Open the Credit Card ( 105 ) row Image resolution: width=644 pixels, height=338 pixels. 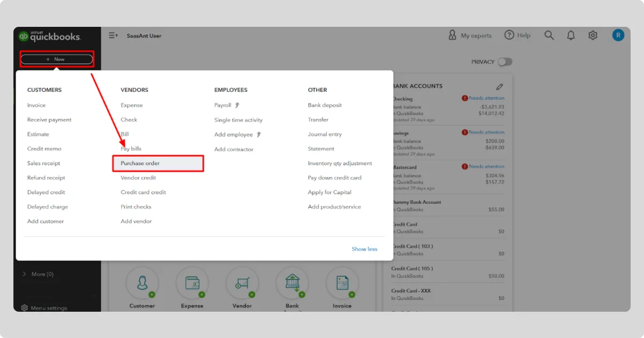(x=448, y=272)
